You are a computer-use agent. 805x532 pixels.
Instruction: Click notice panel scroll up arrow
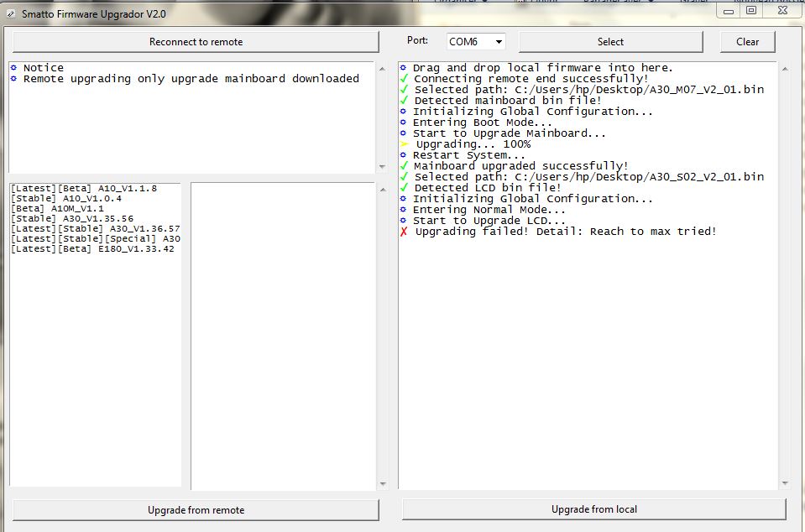[x=382, y=69]
